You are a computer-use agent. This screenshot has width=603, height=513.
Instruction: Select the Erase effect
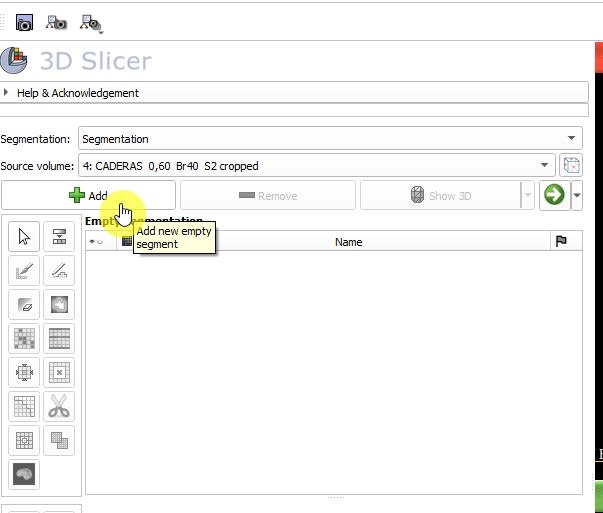pos(24,305)
